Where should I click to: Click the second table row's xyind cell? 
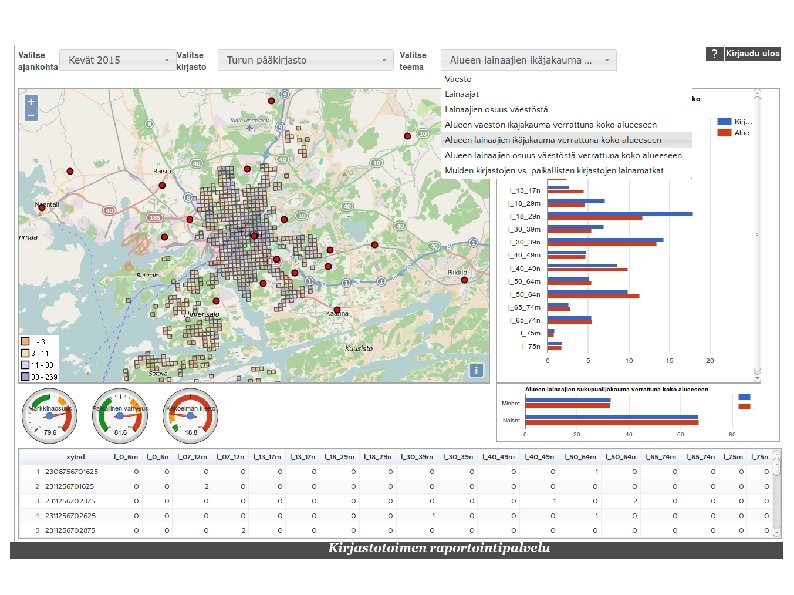(69, 486)
